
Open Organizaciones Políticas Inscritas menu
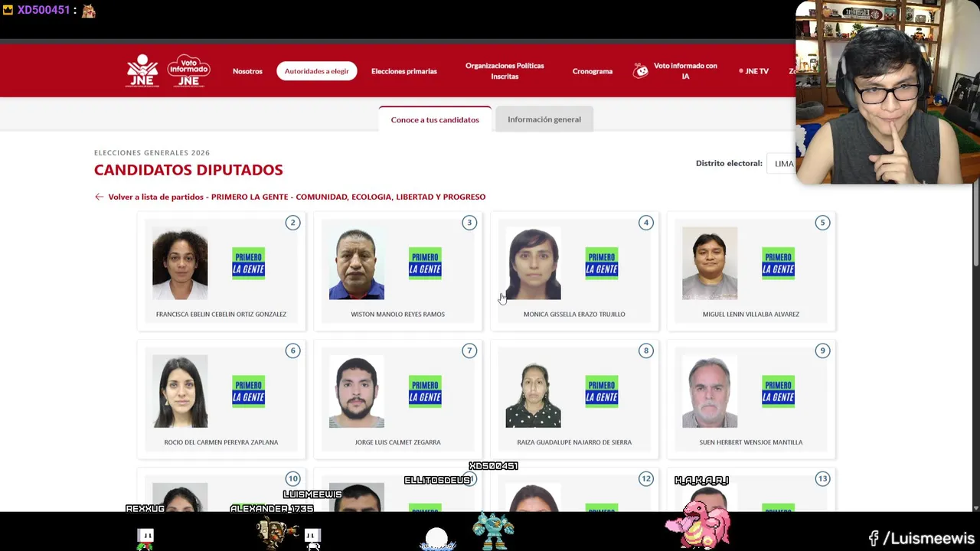tap(505, 71)
